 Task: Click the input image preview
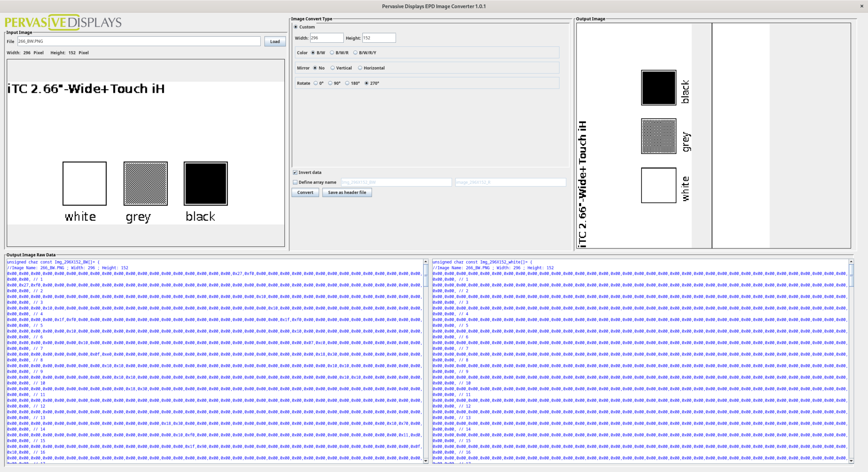point(146,153)
